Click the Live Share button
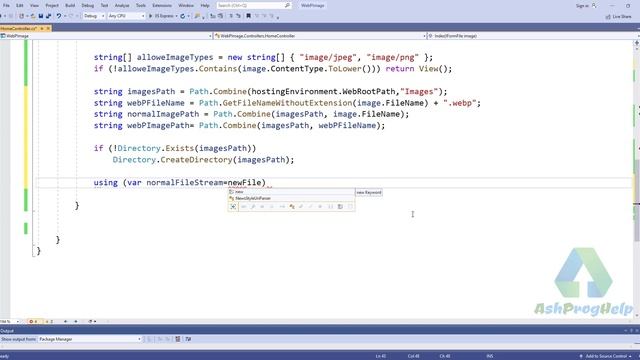Viewport: 640px width, 360px height. (618, 16)
